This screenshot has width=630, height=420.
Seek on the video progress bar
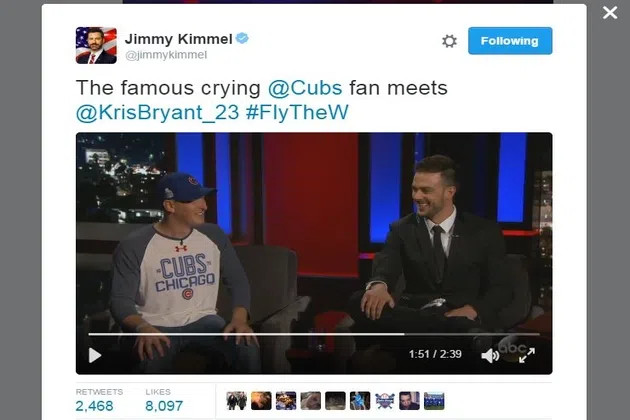tap(314, 334)
